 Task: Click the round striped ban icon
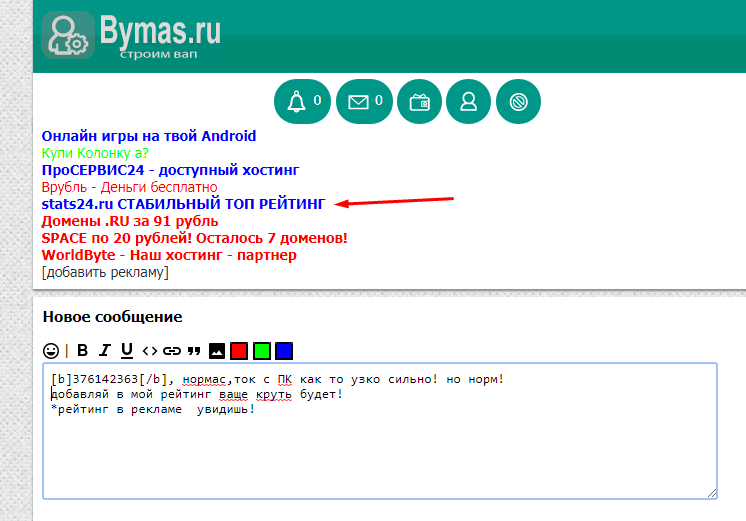point(518,101)
